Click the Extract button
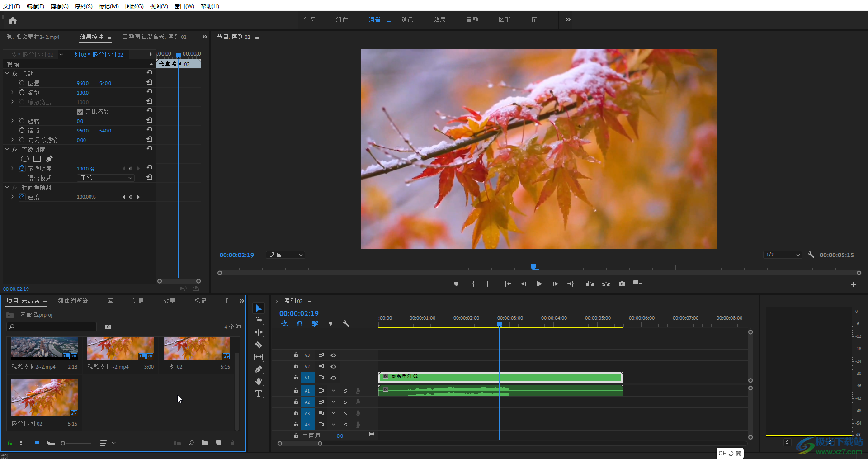This screenshot has width=868, height=459. [x=606, y=284]
